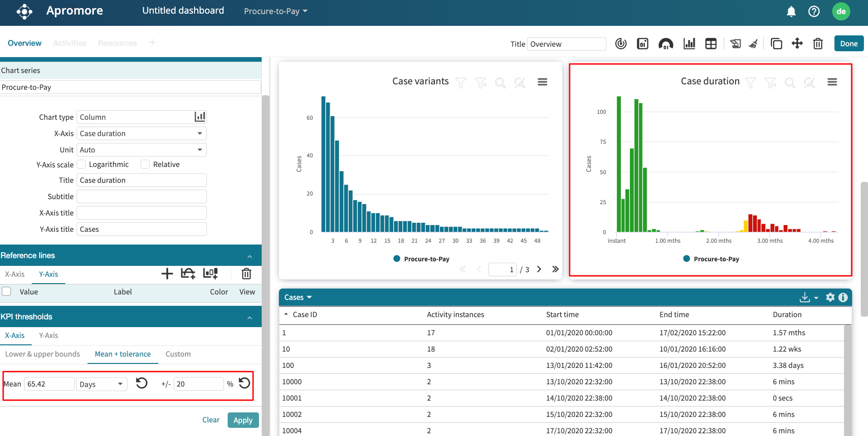The width and height of the screenshot is (868, 436).
Task: Check the select-all checkbox beside Value header
Action: click(7, 291)
